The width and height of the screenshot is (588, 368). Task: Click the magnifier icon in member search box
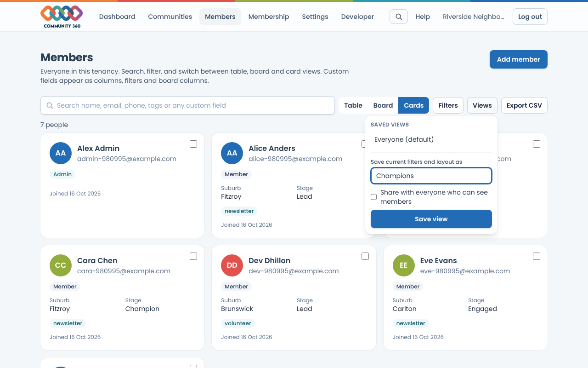coord(50,105)
